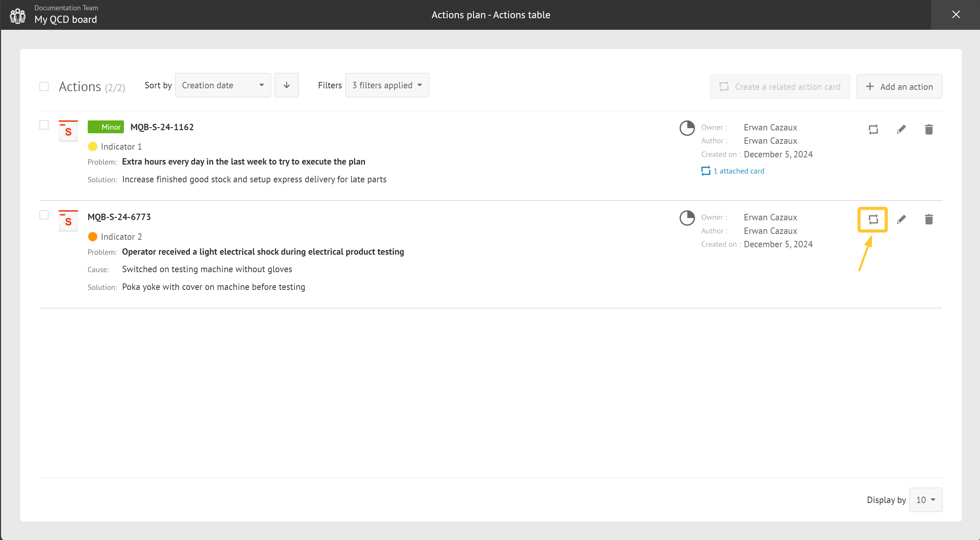Viewport: 980px width, 540px height.
Task: Click progress pie icon for MQB-S-24-1162
Action: coord(687,128)
